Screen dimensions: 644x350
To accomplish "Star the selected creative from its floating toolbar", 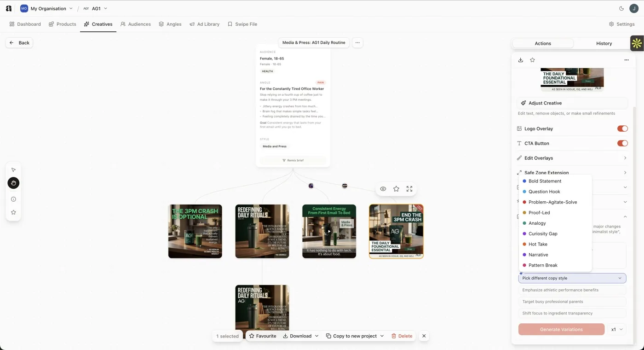I will [x=396, y=189].
